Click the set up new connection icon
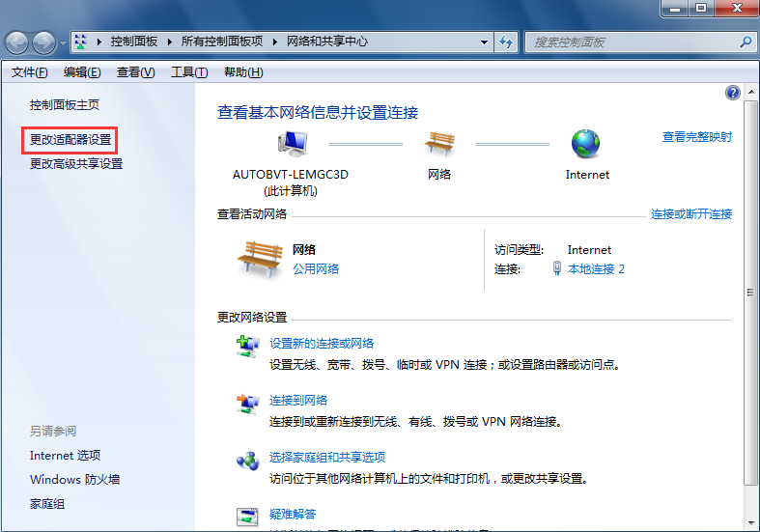The image size is (760, 532). pyautogui.click(x=247, y=347)
